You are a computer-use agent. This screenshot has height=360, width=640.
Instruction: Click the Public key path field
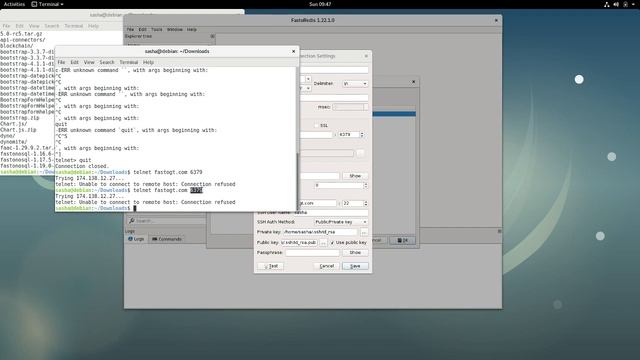click(x=299, y=242)
